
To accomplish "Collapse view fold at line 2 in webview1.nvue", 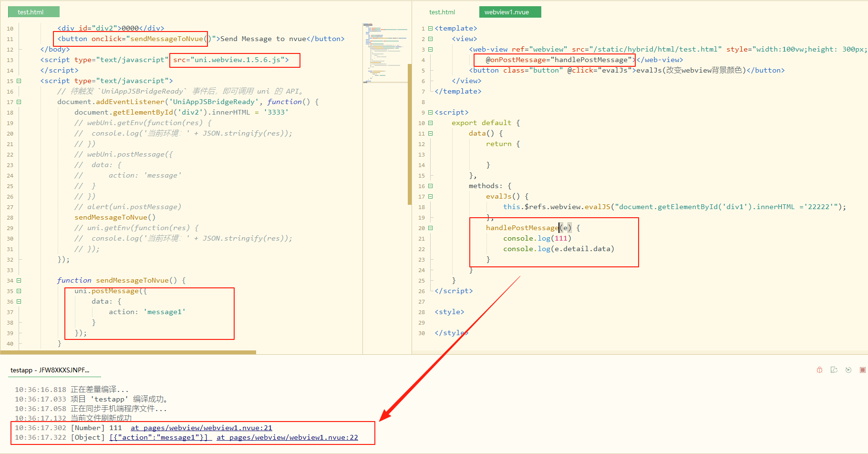I will click(430, 39).
